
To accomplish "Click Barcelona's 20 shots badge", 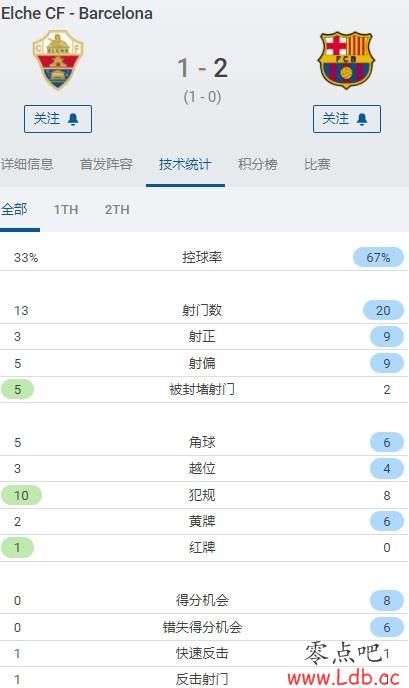I will pos(383,311).
